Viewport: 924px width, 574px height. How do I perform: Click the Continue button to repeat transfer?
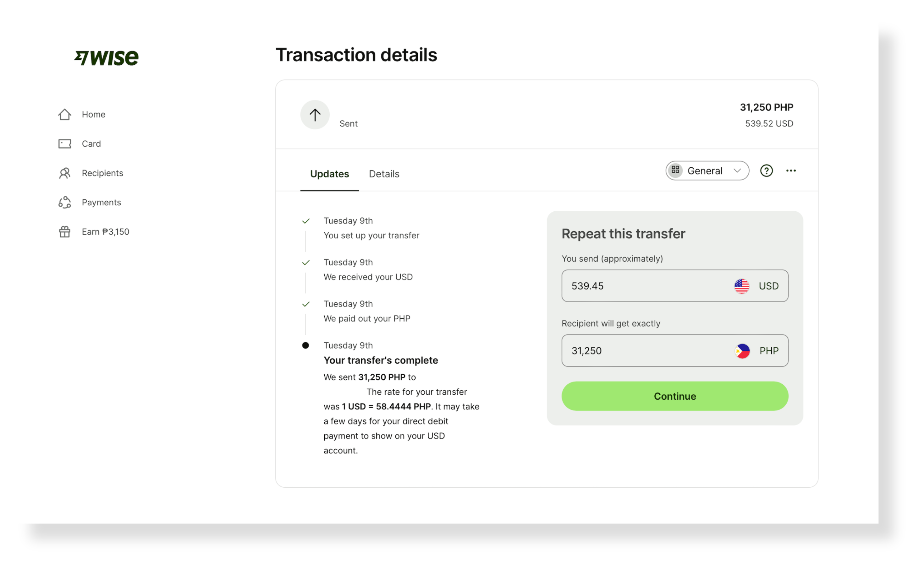pyautogui.click(x=674, y=395)
